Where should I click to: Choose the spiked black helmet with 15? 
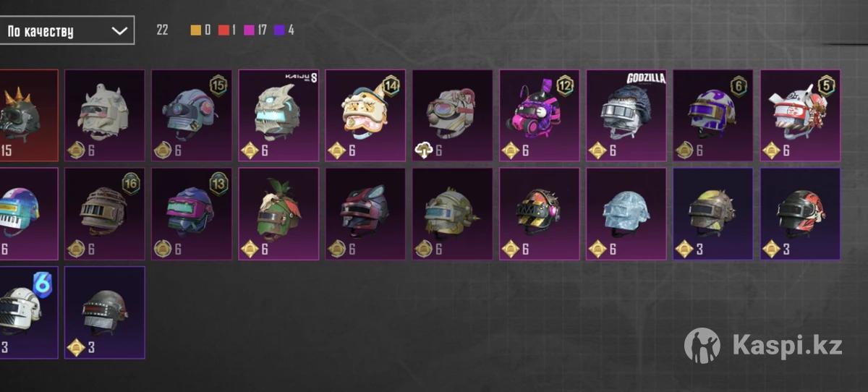point(29,115)
